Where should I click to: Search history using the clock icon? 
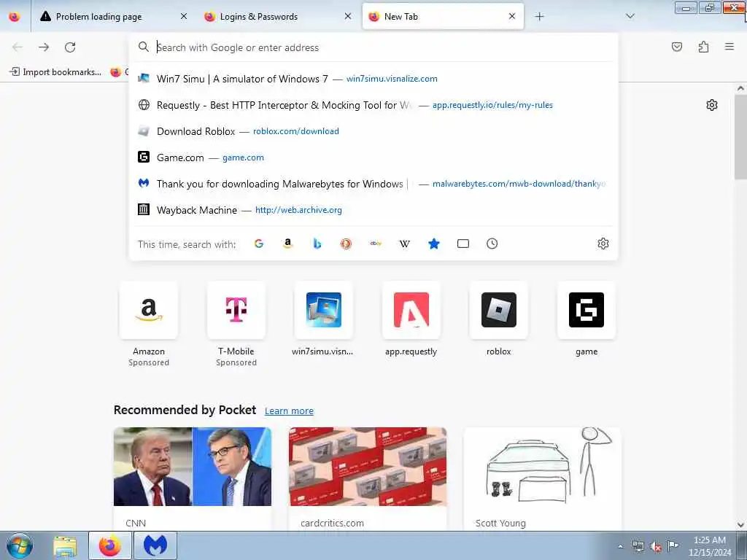click(492, 244)
